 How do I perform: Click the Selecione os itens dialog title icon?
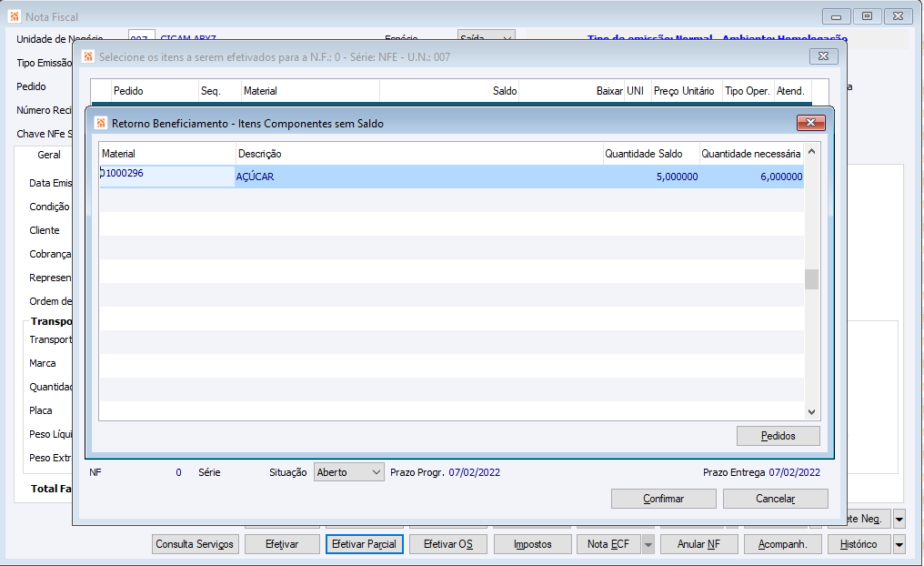(88, 56)
